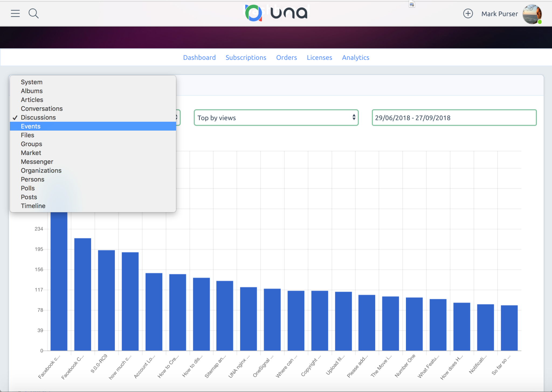Screen dimensions: 552x392
Task: Select the checked Discussions option
Action: pos(38,117)
